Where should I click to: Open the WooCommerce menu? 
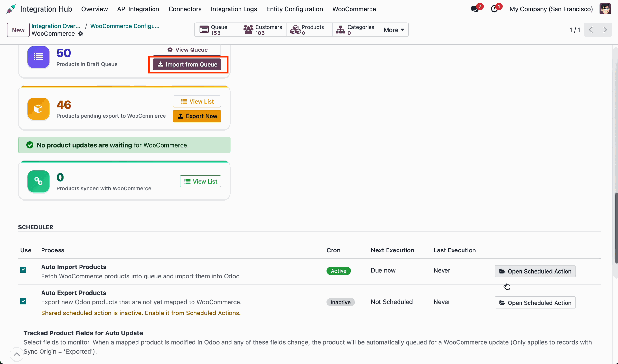point(354,9)
